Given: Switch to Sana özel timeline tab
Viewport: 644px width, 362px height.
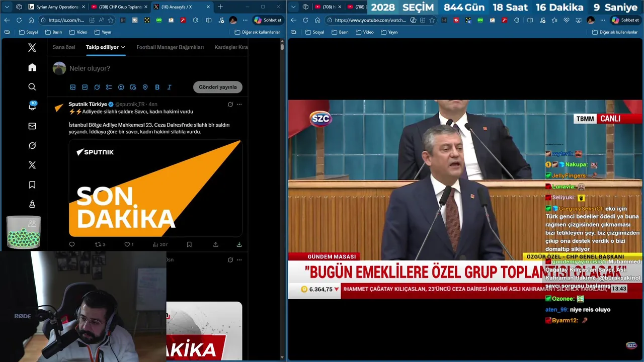Looking at the screenshot, I should coord(64,47).
